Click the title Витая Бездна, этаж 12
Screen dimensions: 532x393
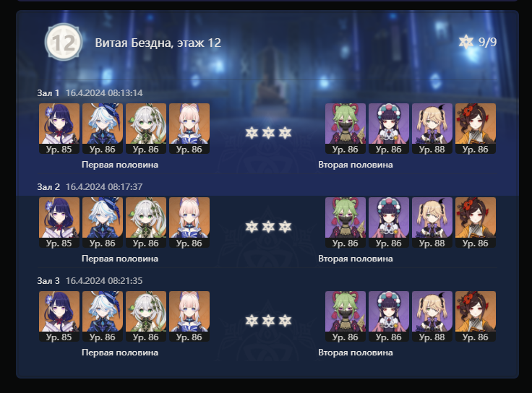click(158, 43)
